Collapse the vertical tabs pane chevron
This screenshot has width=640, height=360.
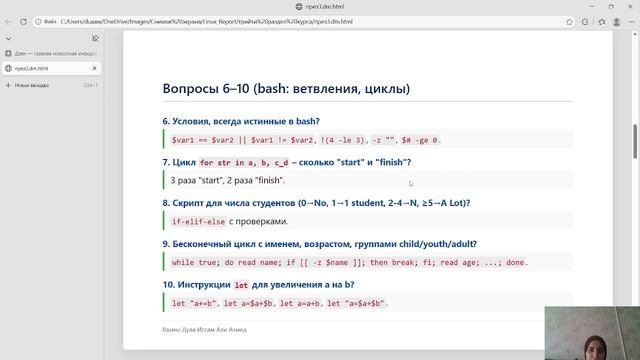[x=8, y=38]
